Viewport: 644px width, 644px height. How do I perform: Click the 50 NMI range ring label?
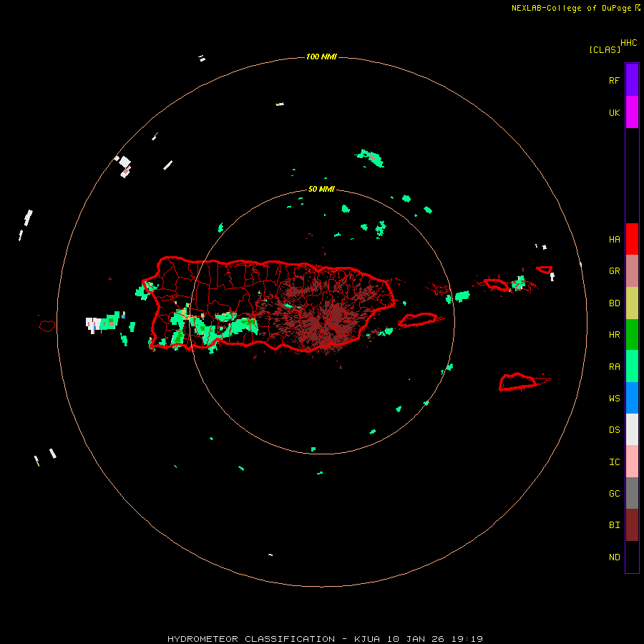point(321,190)
